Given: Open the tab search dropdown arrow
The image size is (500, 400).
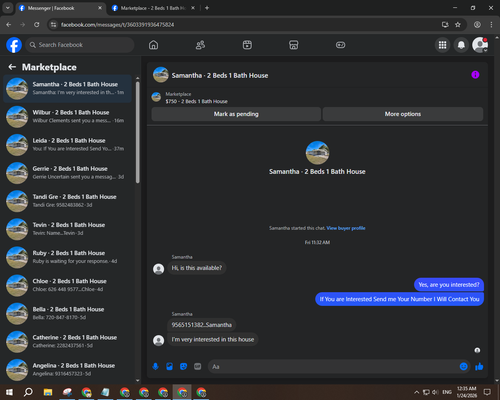Looking at the screenshot, I should tap(7, 8).
